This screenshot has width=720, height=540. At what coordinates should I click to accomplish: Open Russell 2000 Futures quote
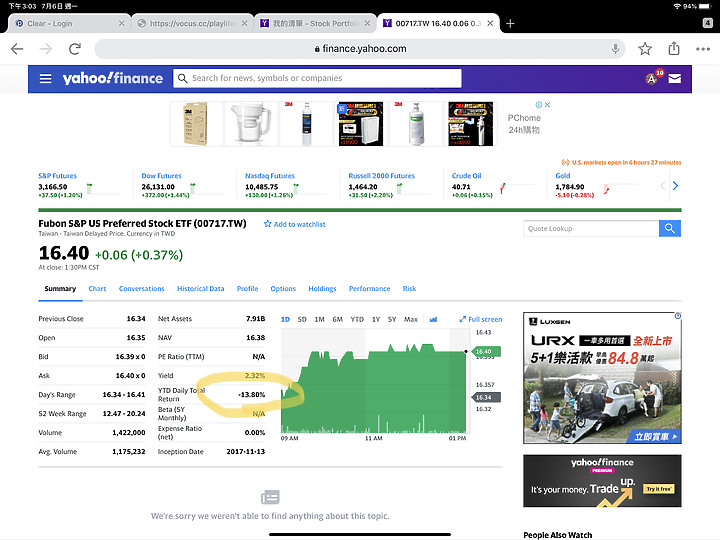[381, 176]
